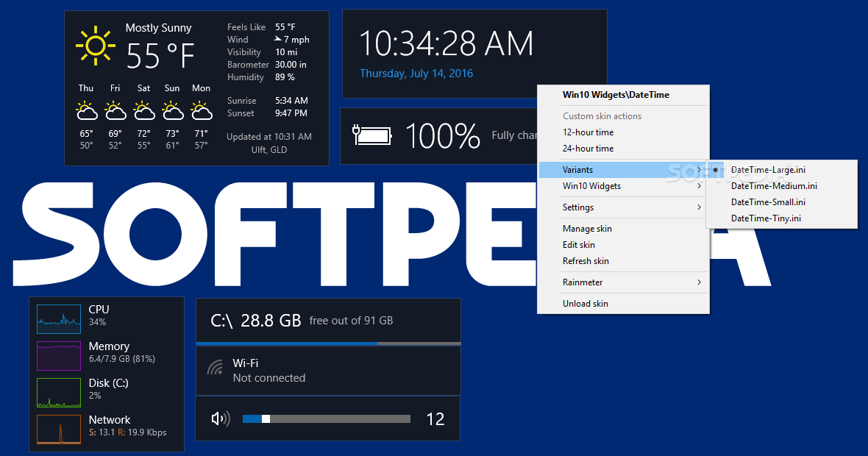Click the C: drive usage bar
Viewport: 868px width, 456px height.
click(x=328, y=343)
